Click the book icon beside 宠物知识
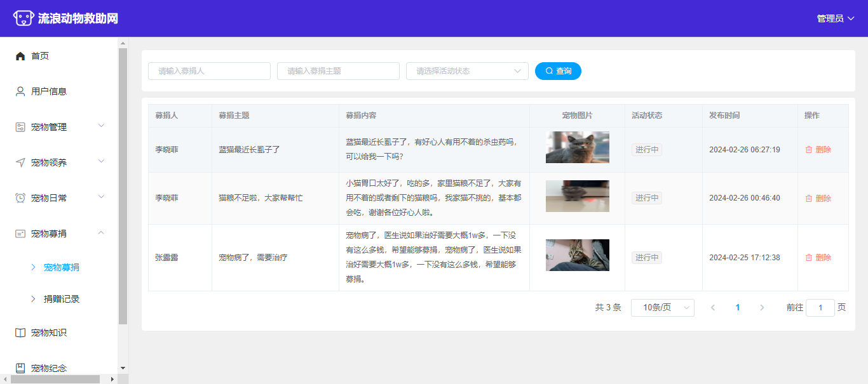The height and width of the screenshot is (384, 868). (x=20, y=333)
